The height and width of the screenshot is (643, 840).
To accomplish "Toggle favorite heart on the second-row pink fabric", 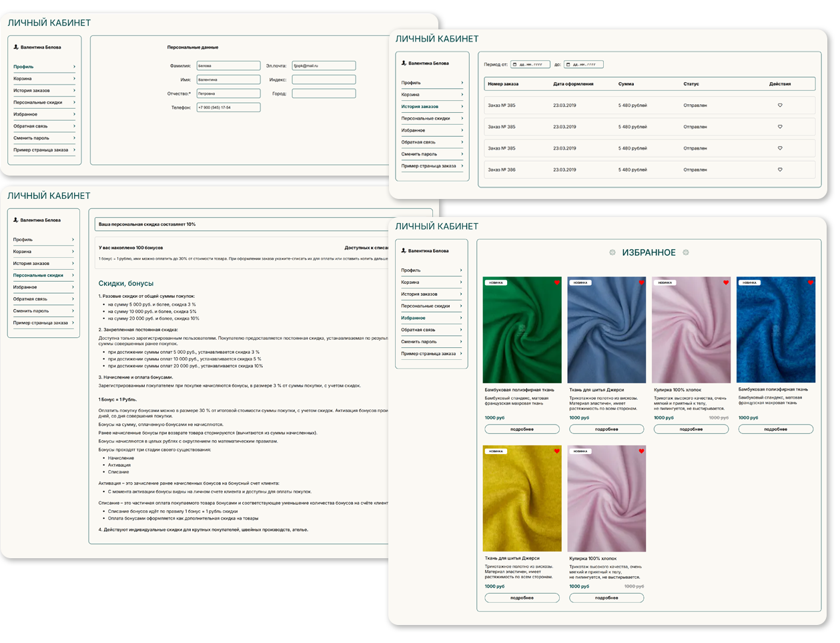I will click(x=641, y=451).
